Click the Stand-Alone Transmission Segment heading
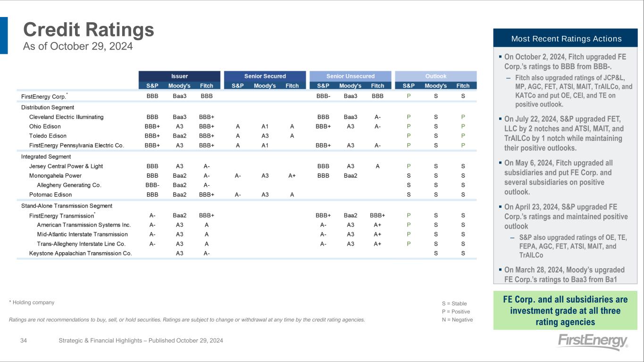 pos(67,206)
